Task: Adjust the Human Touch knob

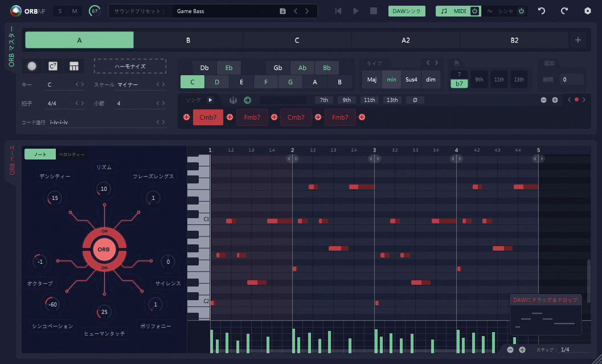Action: (x=104, y=312)
